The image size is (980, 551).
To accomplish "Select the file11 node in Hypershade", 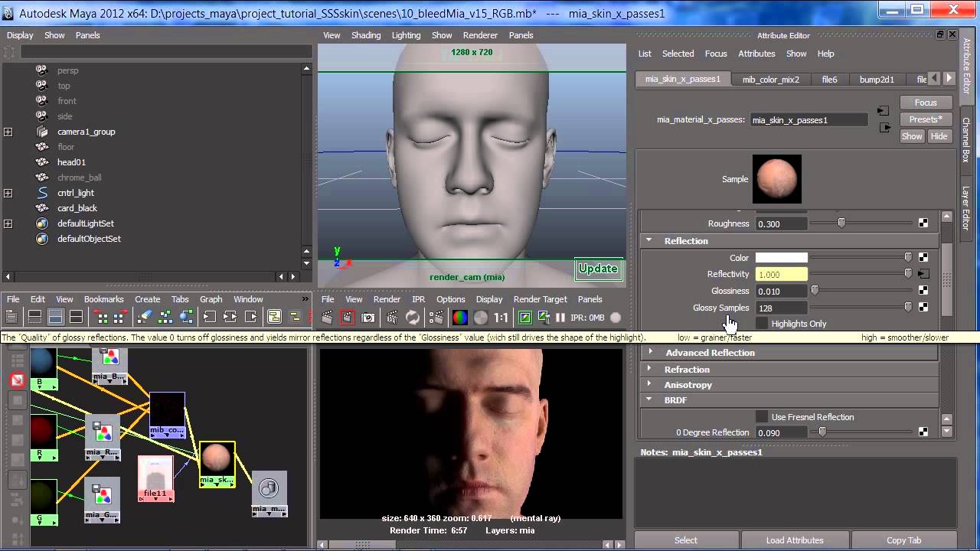I will click(x=156, y=478).
